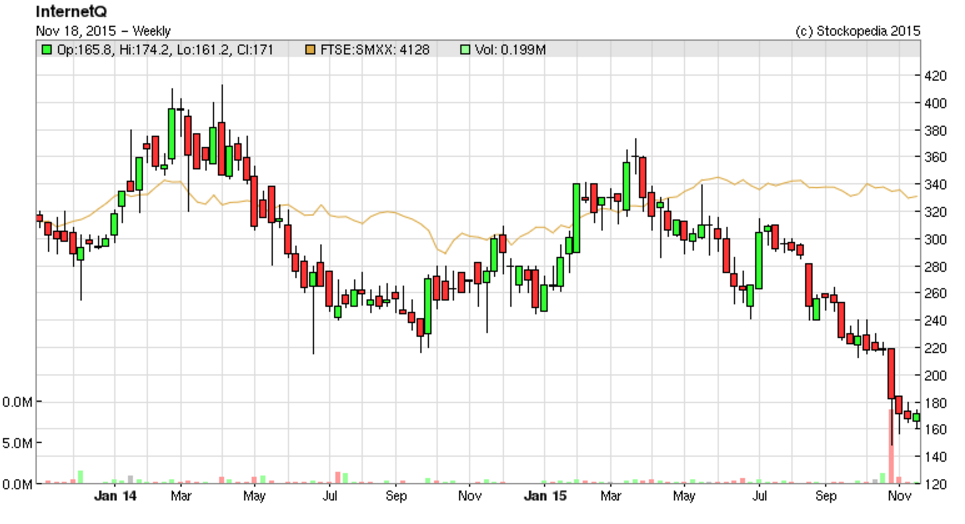Click the orange FTSE:SMXX legend square
Image resolution: width=965 pixels, height=524 pixels.
310,49
